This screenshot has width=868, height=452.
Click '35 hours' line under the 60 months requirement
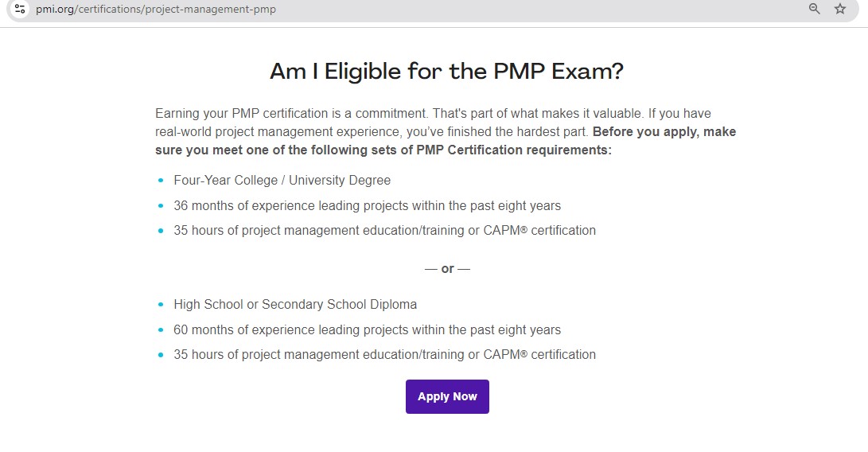385,354
